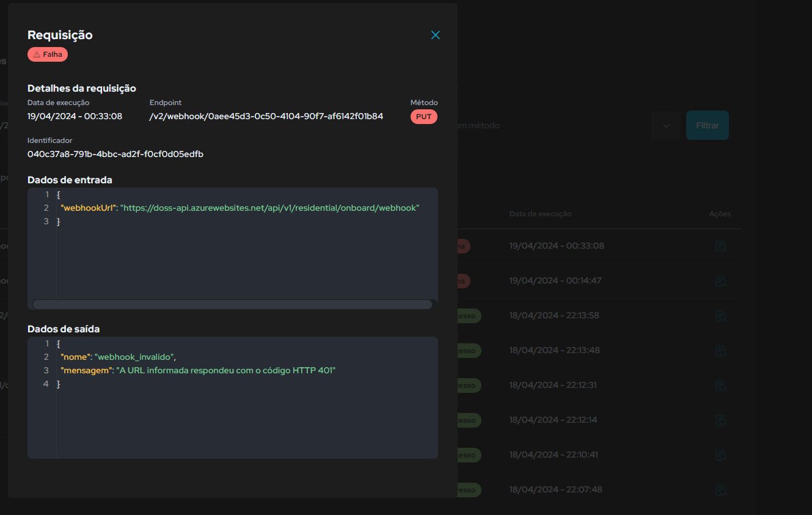This screenshot has height=515, width=812.
Task: Select the identifier 040c37a8-791b-4bbc text
Action: [x=115, y=154]
